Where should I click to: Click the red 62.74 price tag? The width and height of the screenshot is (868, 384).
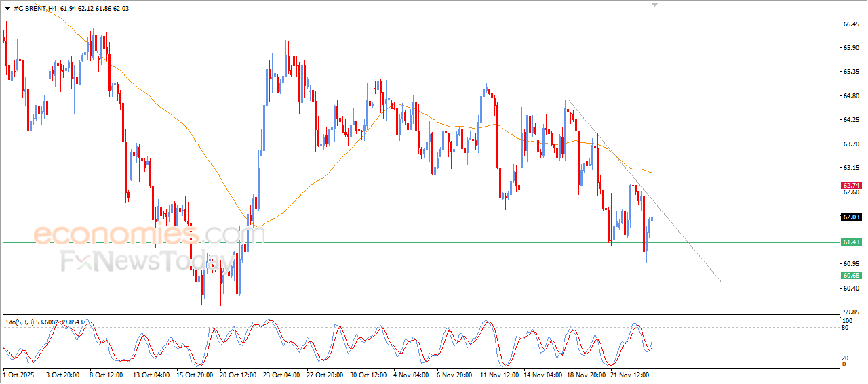(x=850, y=185)
